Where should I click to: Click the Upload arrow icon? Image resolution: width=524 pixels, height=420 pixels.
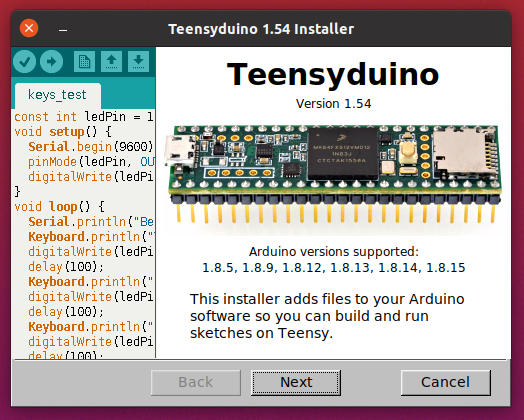click(51, 61)
